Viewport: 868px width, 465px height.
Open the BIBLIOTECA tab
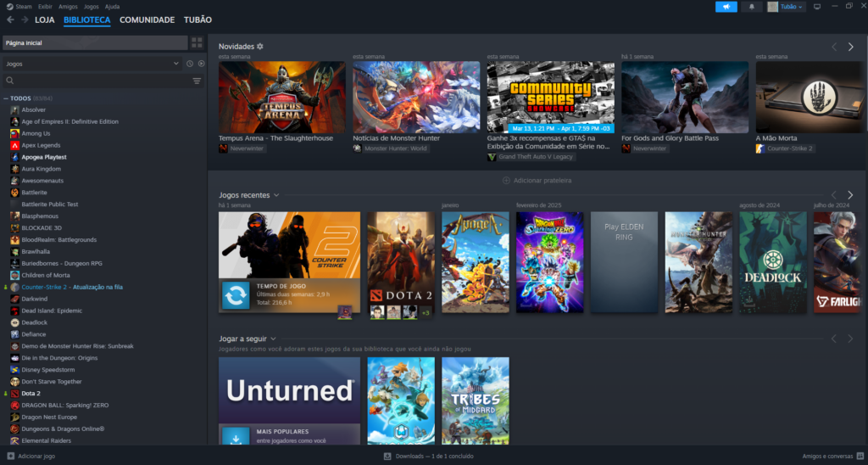click(87, 20)
